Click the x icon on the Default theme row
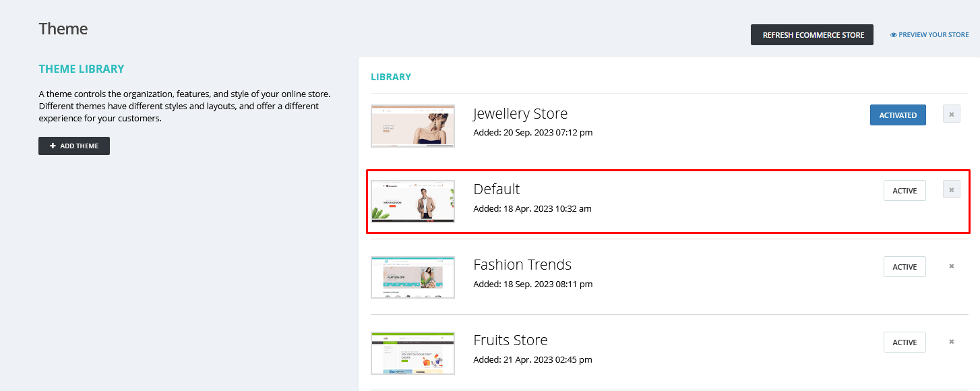The width and height of the screenshot is (980, 391). (x=951, y=190)
